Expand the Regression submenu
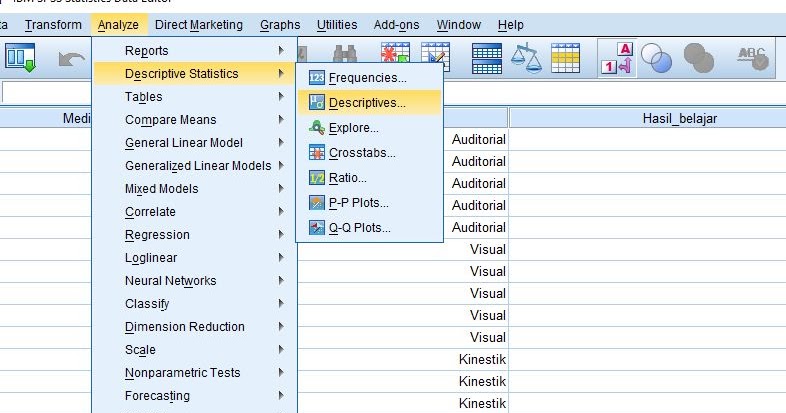786x413 pixels. tap(157, 235)
